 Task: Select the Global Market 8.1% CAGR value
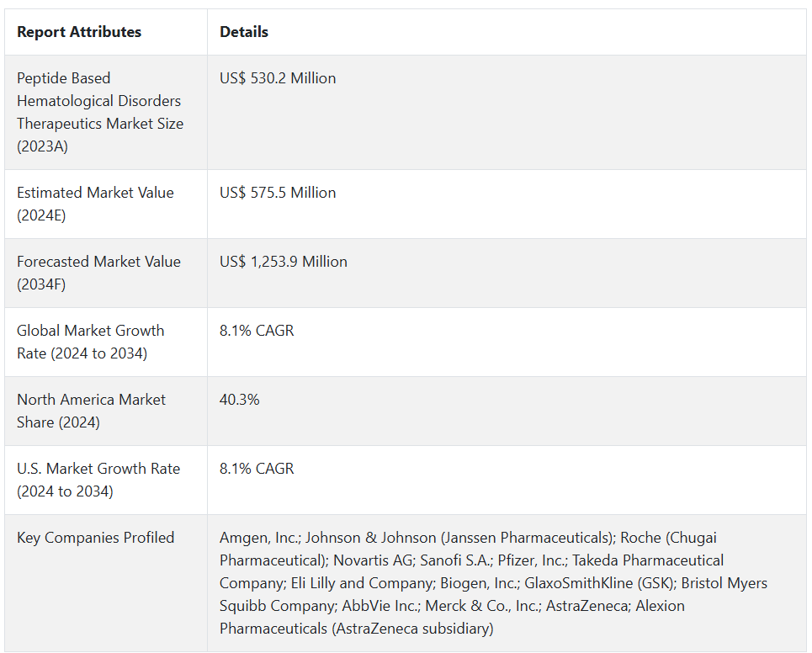(257, 331)
